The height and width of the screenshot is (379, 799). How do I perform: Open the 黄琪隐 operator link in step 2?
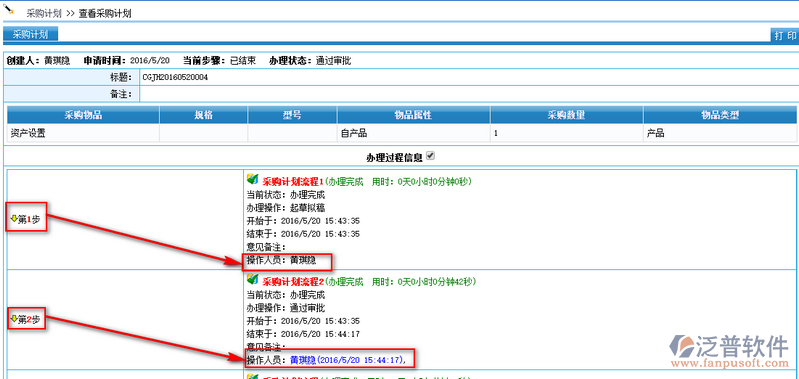click(303, 360)
